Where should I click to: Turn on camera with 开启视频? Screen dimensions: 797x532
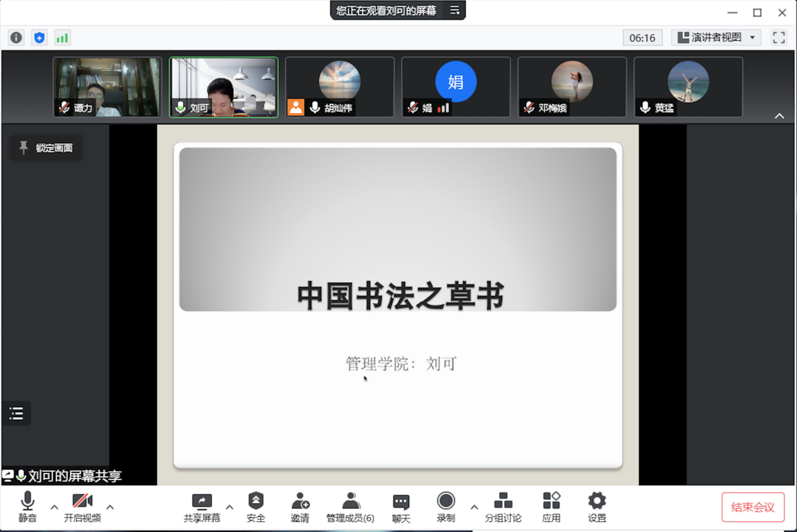click(x=82, y=508)
